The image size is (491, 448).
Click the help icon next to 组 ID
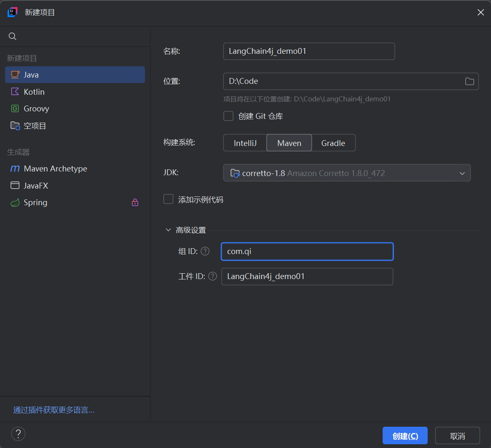coord(205,251)
